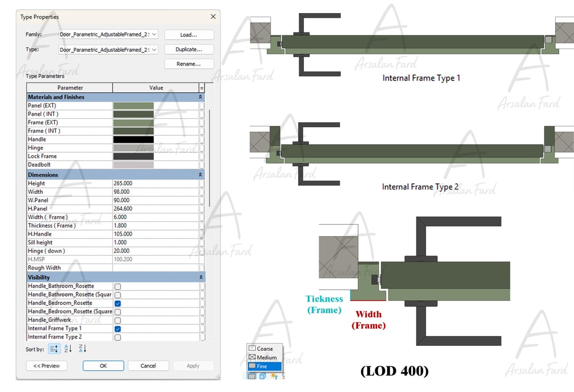Confirm with the OK button

click(103, 366)
